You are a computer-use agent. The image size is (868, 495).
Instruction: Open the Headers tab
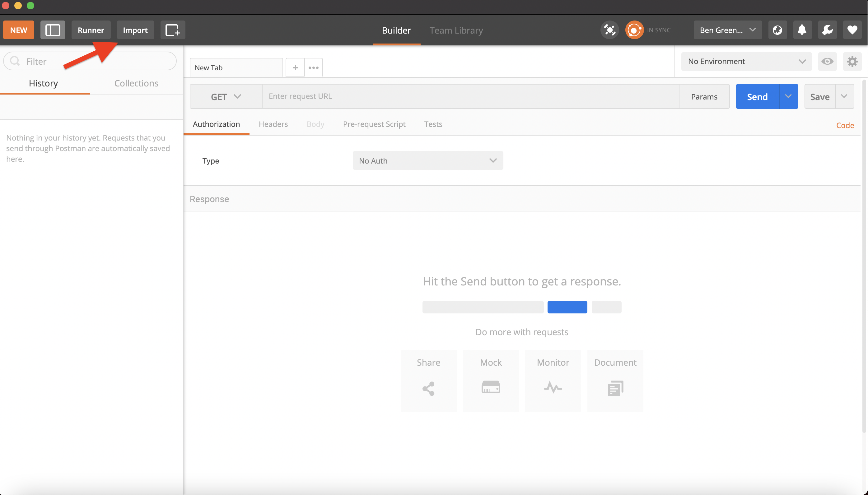click(x=273, y=124)
